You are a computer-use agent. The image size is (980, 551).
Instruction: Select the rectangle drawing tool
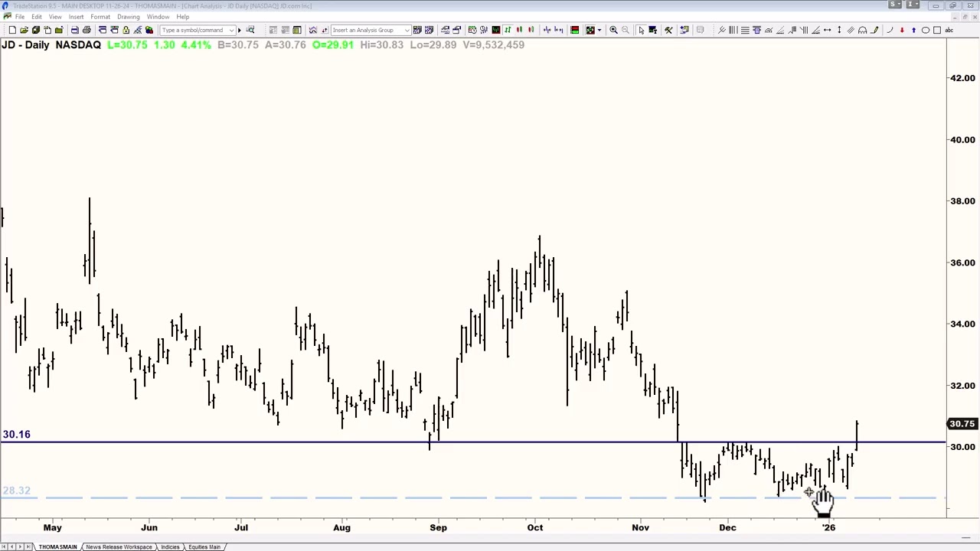click(x=936, y=30)
